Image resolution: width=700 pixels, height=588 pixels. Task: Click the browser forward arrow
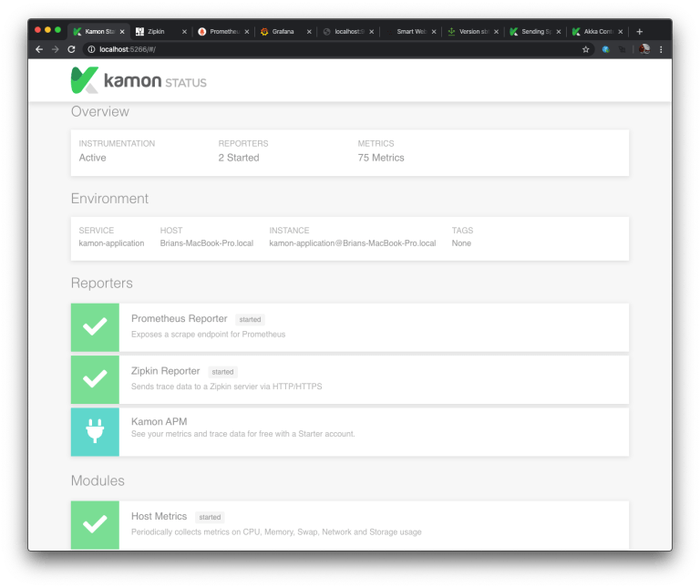tap(56, 49)
